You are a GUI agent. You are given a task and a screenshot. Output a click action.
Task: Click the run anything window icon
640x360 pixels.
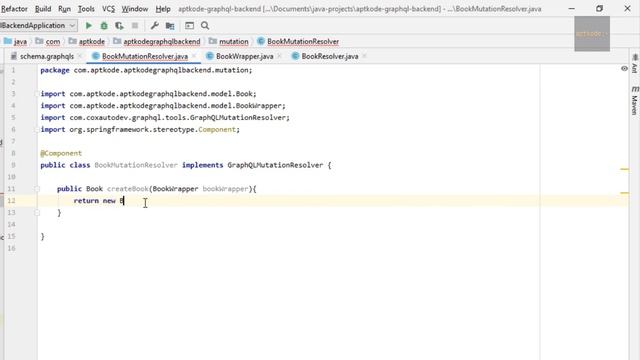pos(189,26)
